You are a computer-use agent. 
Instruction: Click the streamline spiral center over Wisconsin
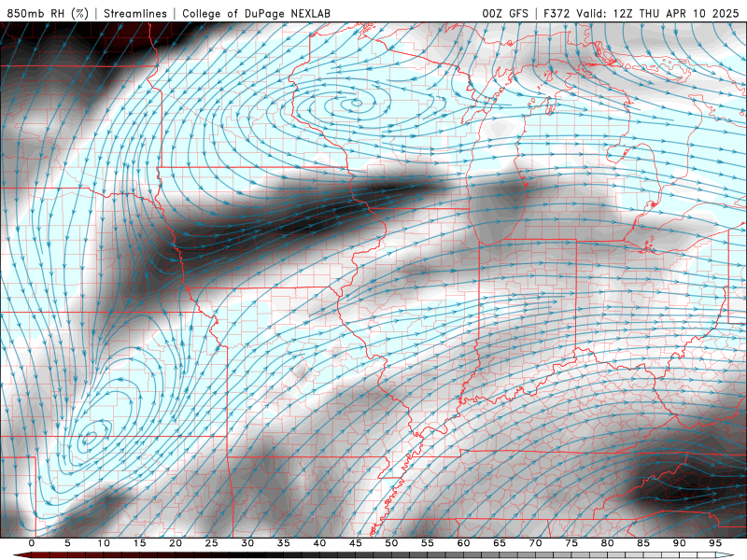click(x=358, y=102)
